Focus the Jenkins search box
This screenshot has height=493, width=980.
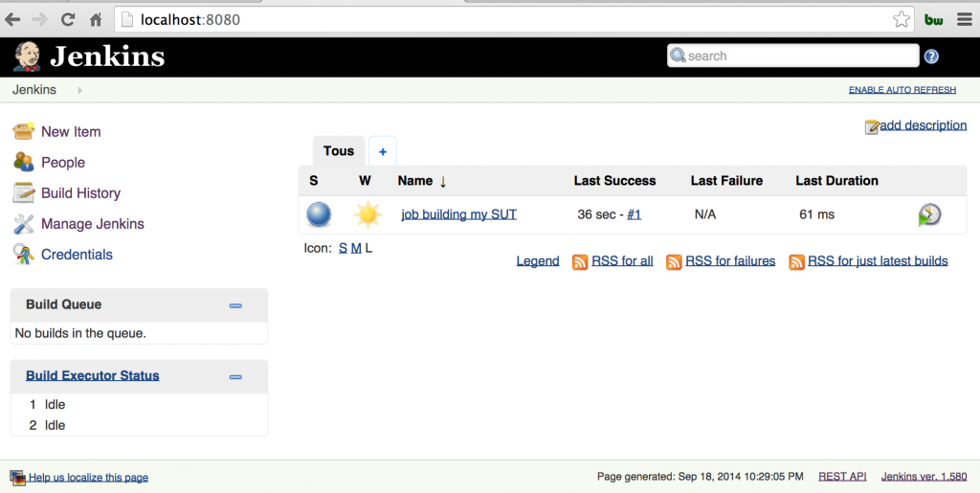(x=792, y=56)
